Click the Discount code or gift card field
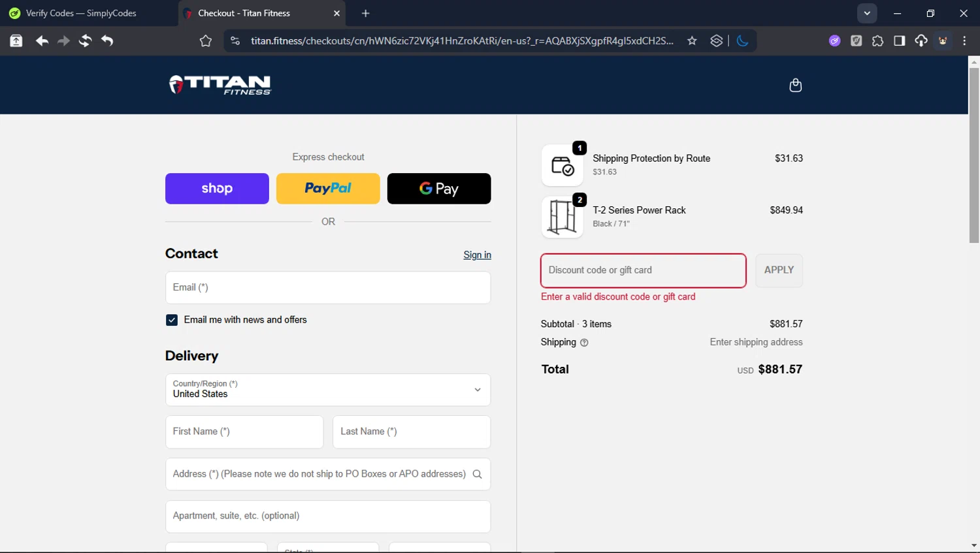This screenshot has width=980, height=553. click(644, 270)
